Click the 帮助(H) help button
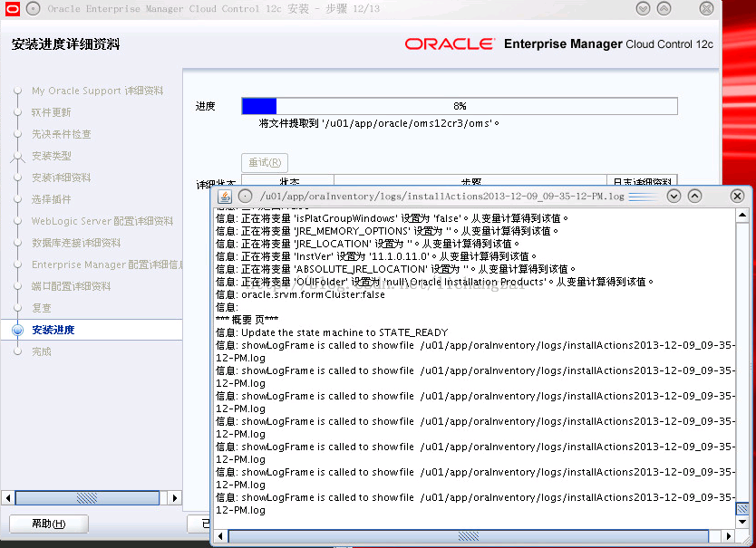This screenshot has width=756, height=548. click(49, 524)
